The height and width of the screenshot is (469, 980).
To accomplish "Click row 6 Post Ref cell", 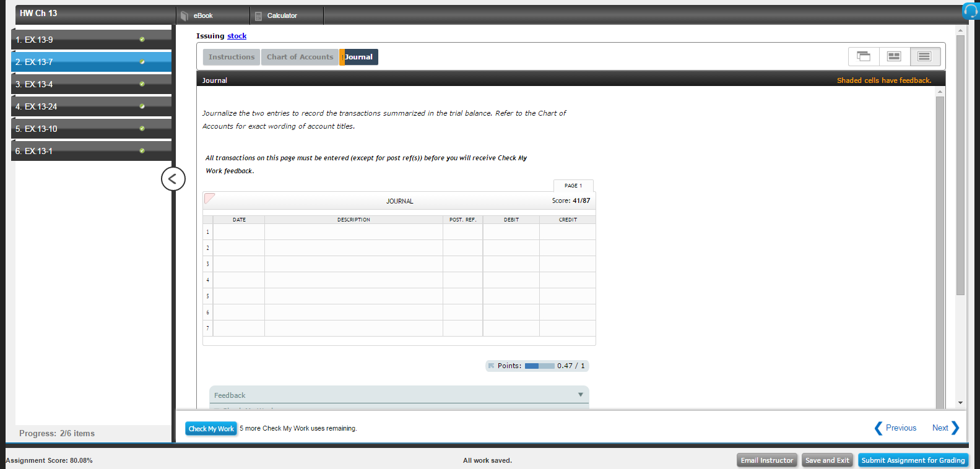I will pyautogui.click(x=463, y=312).
